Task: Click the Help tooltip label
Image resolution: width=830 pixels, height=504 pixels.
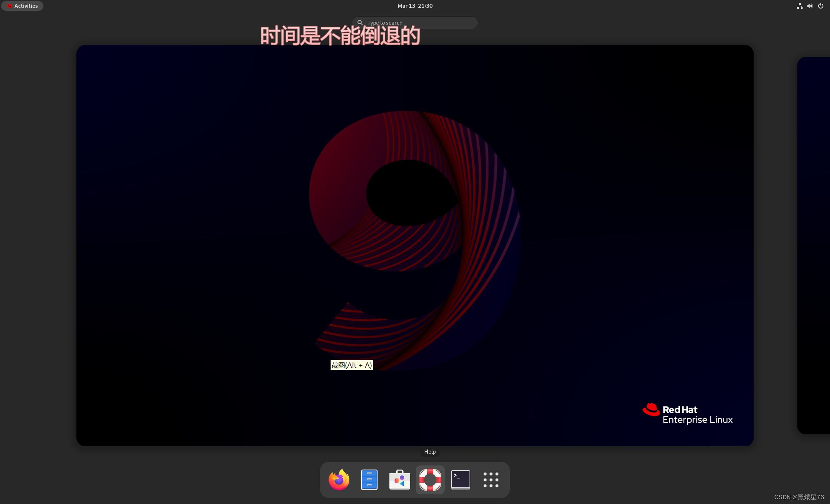Action: tap(430, 452)
